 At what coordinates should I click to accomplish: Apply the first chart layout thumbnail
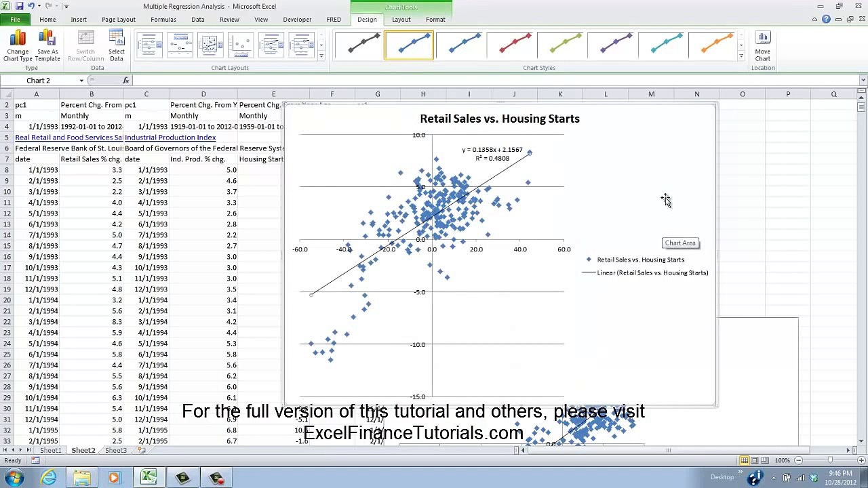[149, 46]
